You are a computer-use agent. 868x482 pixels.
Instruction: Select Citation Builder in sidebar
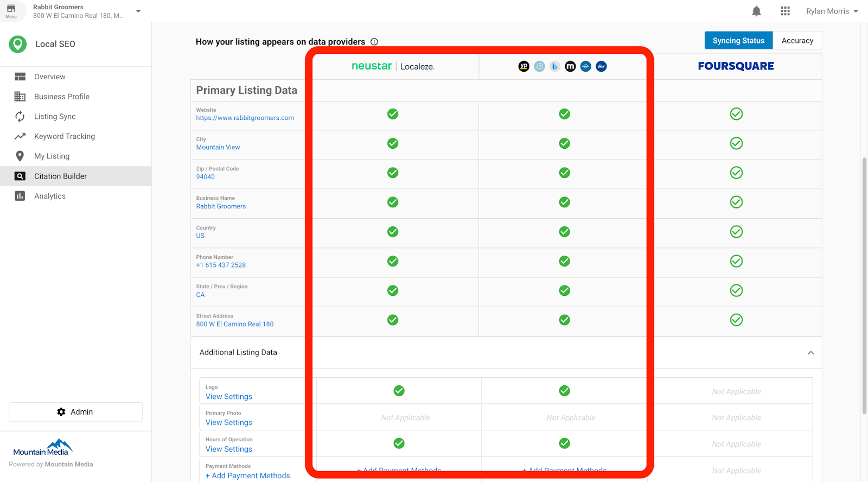(75, 176)
